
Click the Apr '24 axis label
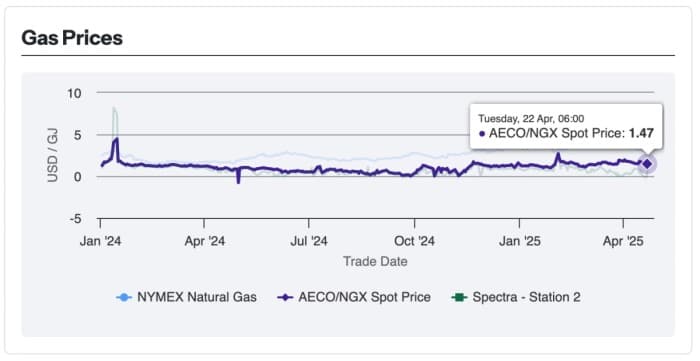205,241
